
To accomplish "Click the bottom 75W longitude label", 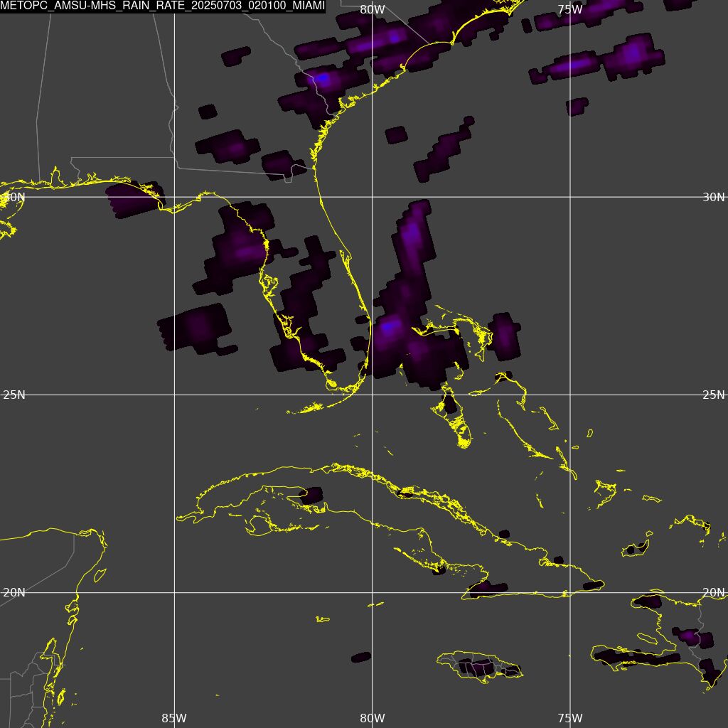I will coord(570,718).
